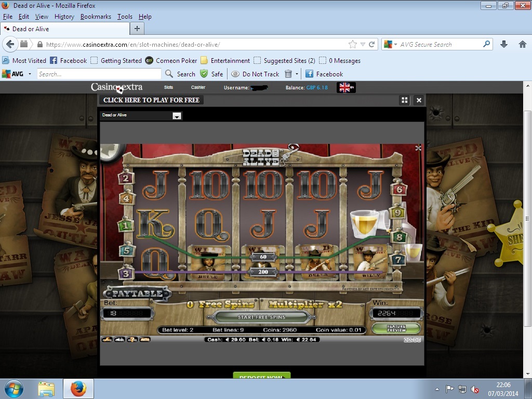
Task: Open the URL history dropdown arrow
Action: [x=363, y=45]
